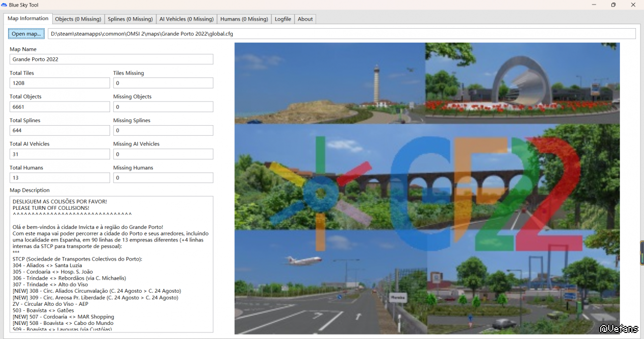Click the Tiles Missing field
The height and width of the screenshot is (339, 644).
click(163, 83)
